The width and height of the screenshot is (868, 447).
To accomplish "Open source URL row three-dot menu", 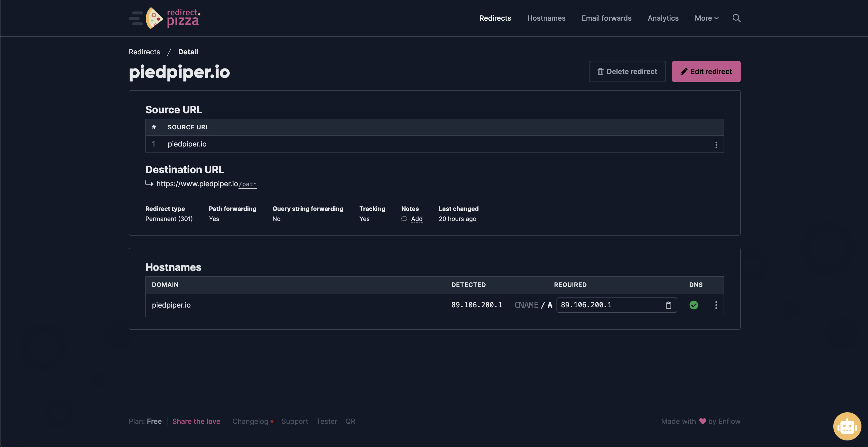I will tap(716, 145).
